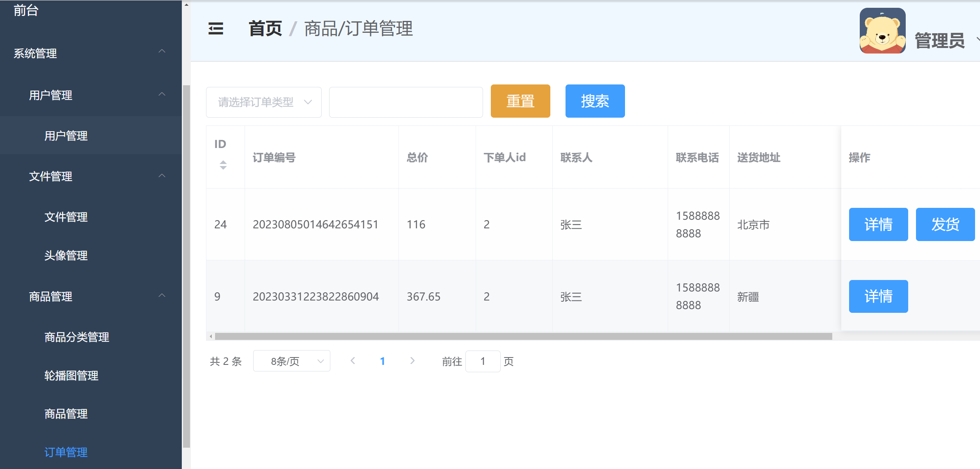View details of order 9 via 详情
Screen dimensions: 980x469
tap(878, 296)
